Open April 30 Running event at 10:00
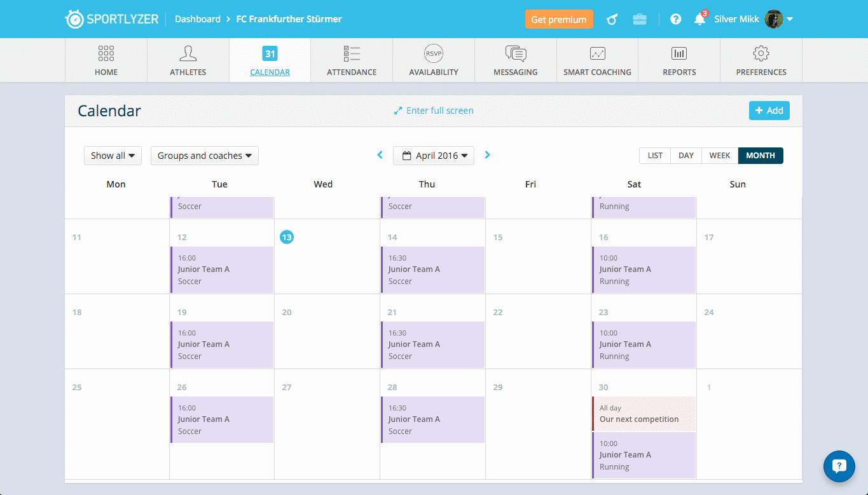Screen dimensions: 868x495 coord(644,455)
